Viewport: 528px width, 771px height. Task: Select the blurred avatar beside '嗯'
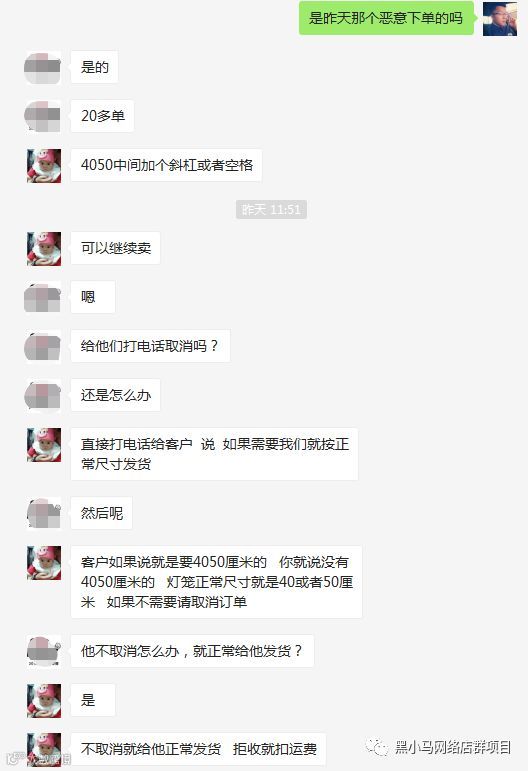coord(43,297)
